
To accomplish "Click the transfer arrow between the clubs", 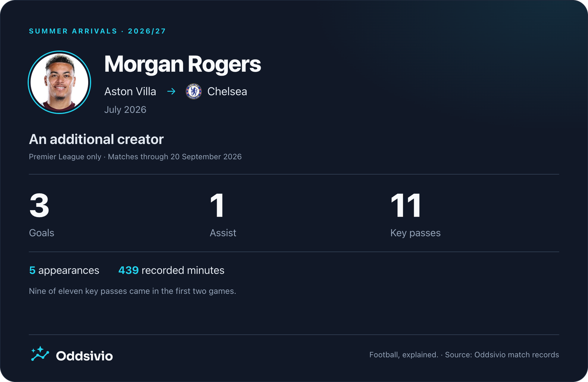I will click(x=171, y=91).
